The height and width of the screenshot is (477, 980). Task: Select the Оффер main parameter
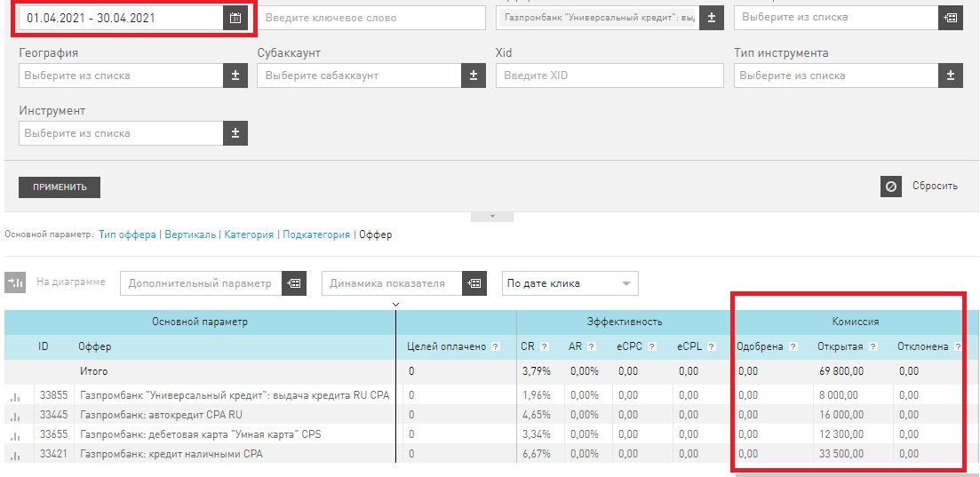coord(376,235)
